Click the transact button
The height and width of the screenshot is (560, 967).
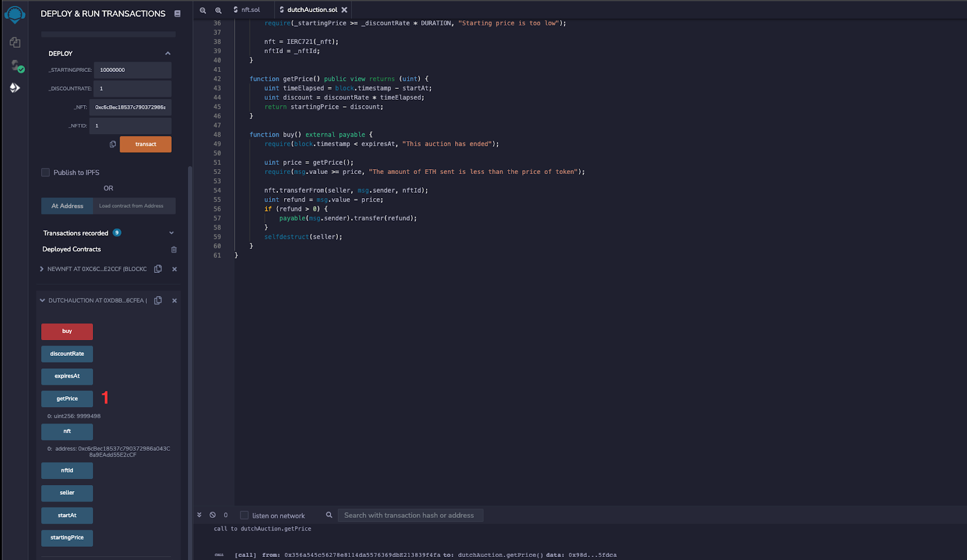click(x=145, y=144)
